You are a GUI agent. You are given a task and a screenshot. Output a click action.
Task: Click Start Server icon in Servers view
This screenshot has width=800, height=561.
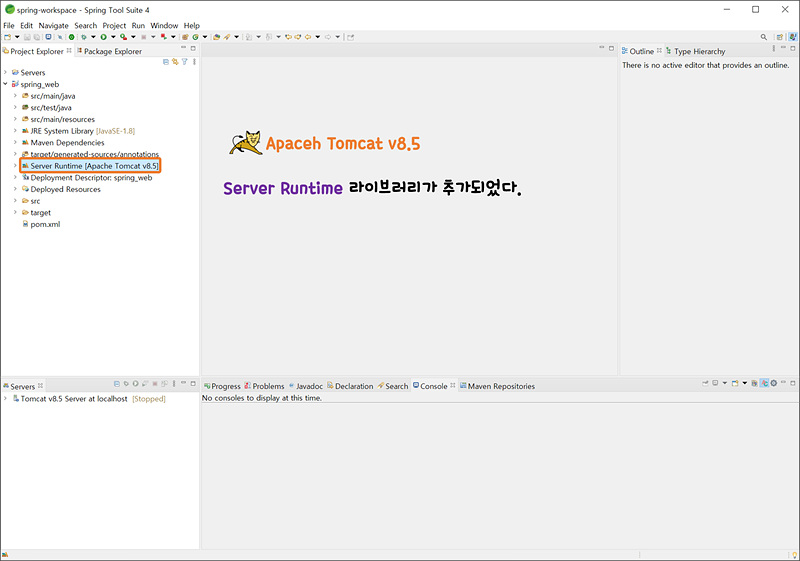coord(135,384)
